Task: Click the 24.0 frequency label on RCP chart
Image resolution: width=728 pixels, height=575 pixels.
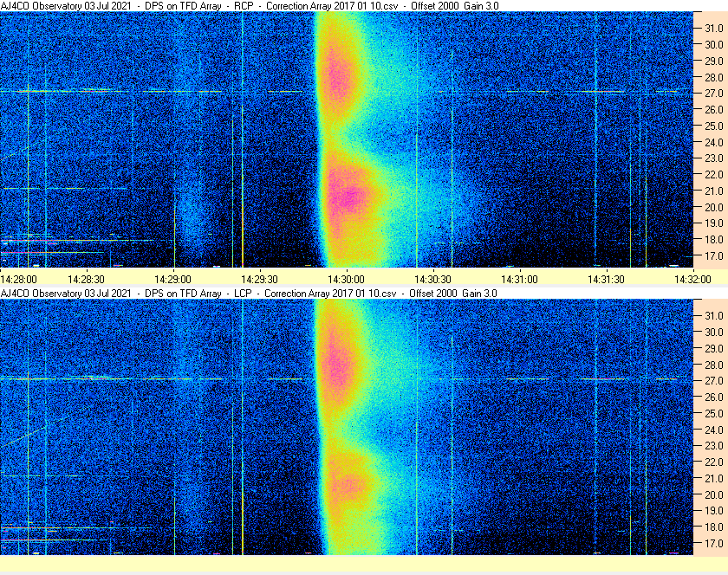Action: pyautogui.click(x=714, y=143)
